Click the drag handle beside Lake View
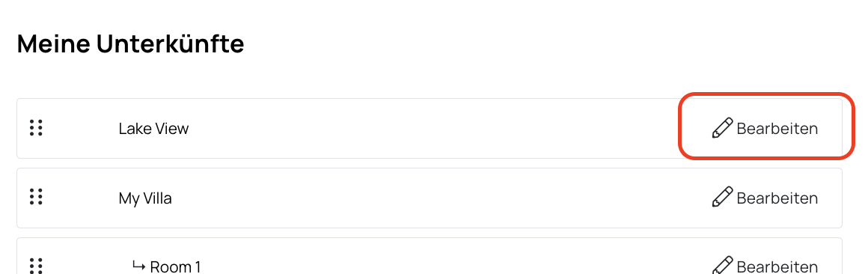868x274 pixels. (x=36, y=128)
